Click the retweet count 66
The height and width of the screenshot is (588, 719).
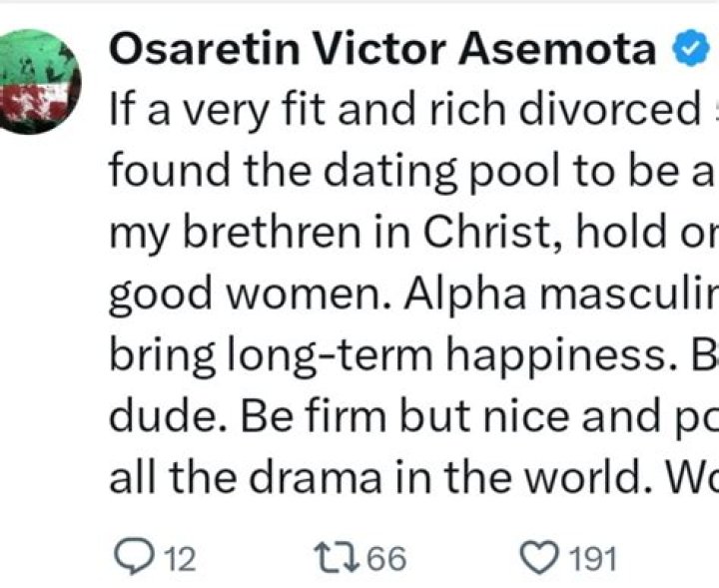[x=384, y=558]
